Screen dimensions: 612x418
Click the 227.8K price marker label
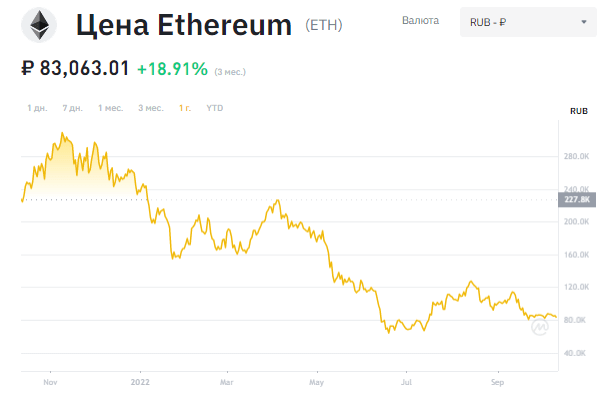pos(578,199)
